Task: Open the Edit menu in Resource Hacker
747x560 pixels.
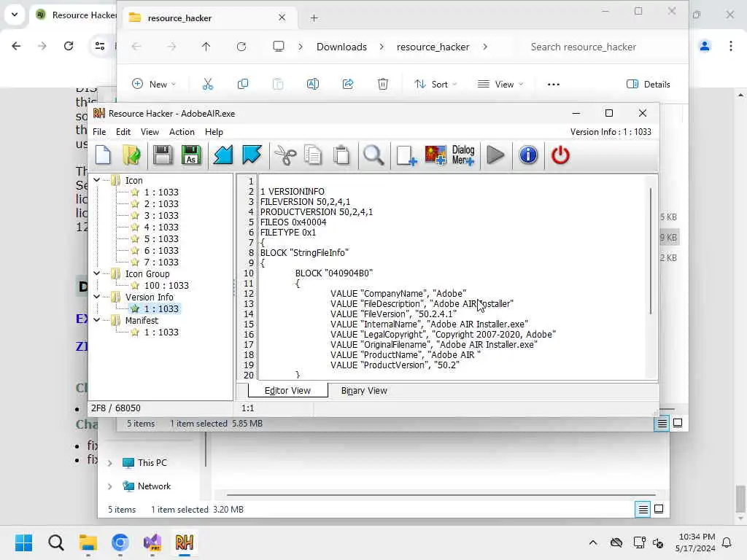Action: [123, 132]
